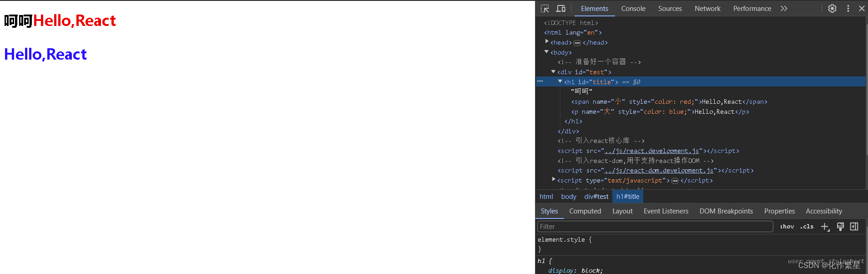Click the ellipsis inside collapsed head tag

click(x=577, y=43)
